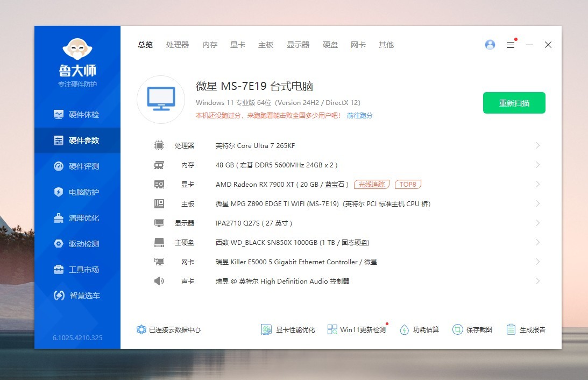Click the 主板 motherboard icon
The image size is (588, 380).
pyautogui.click(x=159, y=203)
